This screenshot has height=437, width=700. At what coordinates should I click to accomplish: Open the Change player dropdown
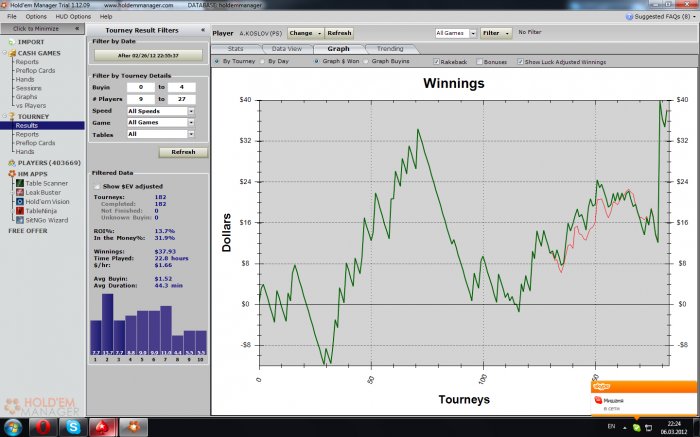pos(305,33)
